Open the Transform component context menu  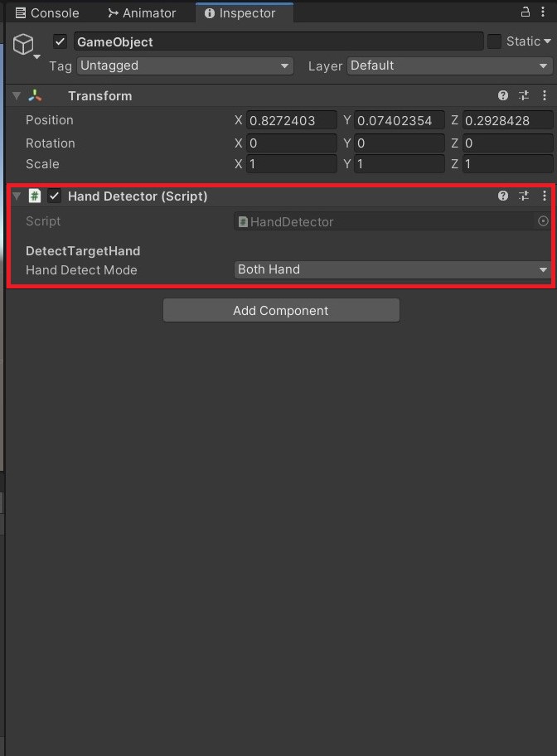545,95
